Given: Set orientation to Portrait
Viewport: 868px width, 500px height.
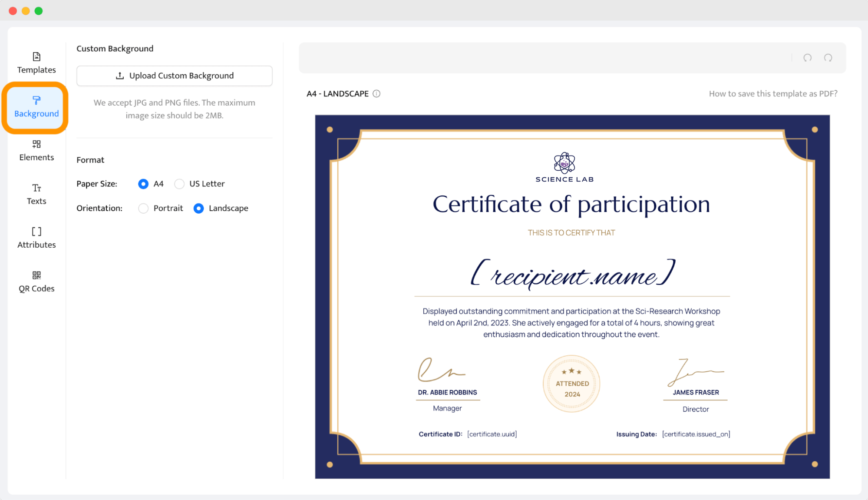Looking at the screenshot, I should 143,209.
